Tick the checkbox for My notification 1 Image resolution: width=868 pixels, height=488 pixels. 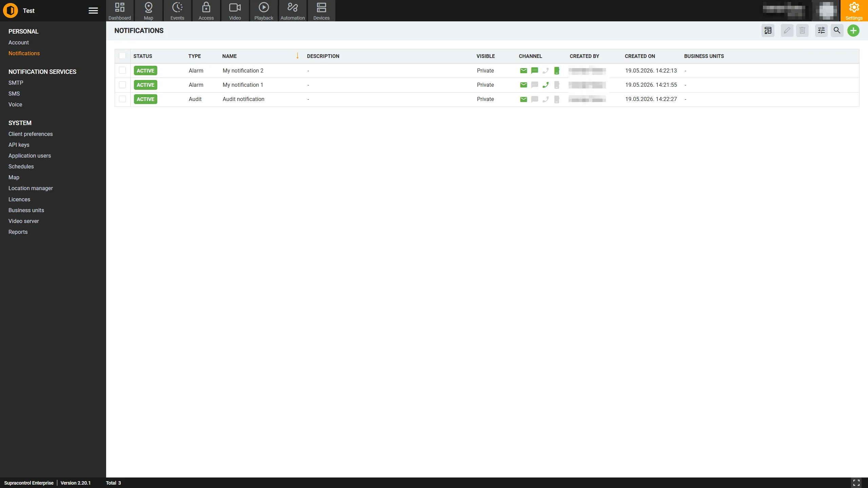coord(122,85)
